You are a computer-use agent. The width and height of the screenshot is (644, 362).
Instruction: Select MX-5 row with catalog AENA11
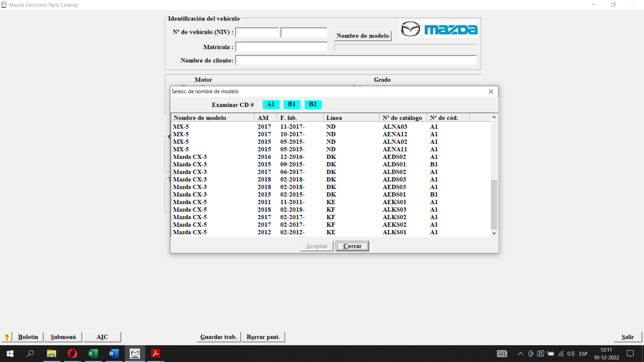tap(331, 150)
